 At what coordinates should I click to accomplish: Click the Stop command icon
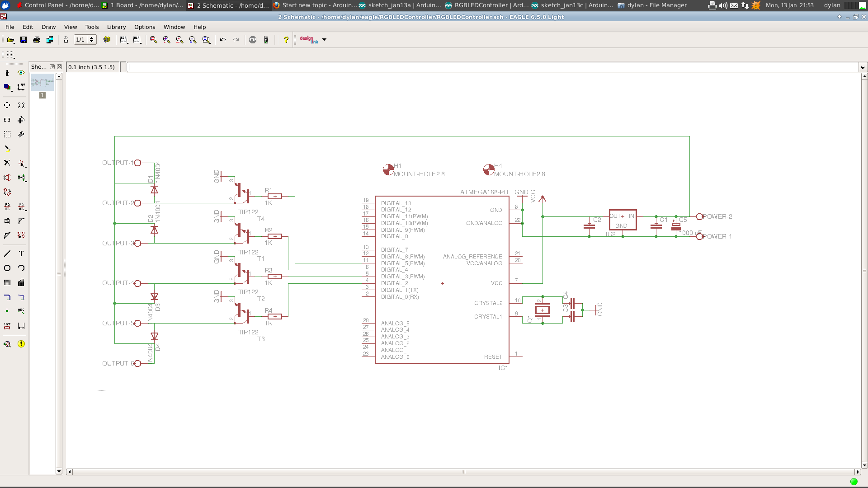253,40
